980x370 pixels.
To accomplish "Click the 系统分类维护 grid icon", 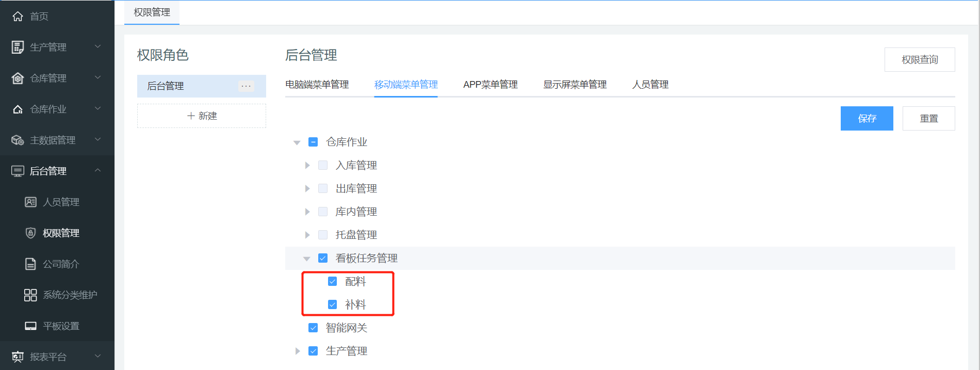I will 30,295.
